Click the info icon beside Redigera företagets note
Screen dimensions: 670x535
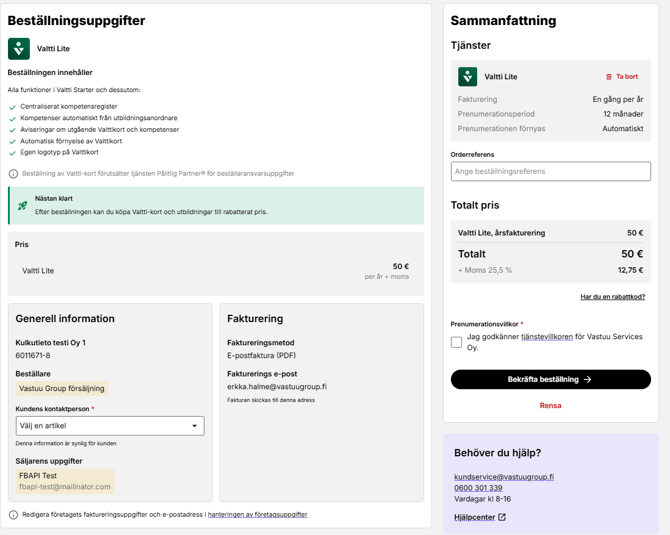click(13, 514)
